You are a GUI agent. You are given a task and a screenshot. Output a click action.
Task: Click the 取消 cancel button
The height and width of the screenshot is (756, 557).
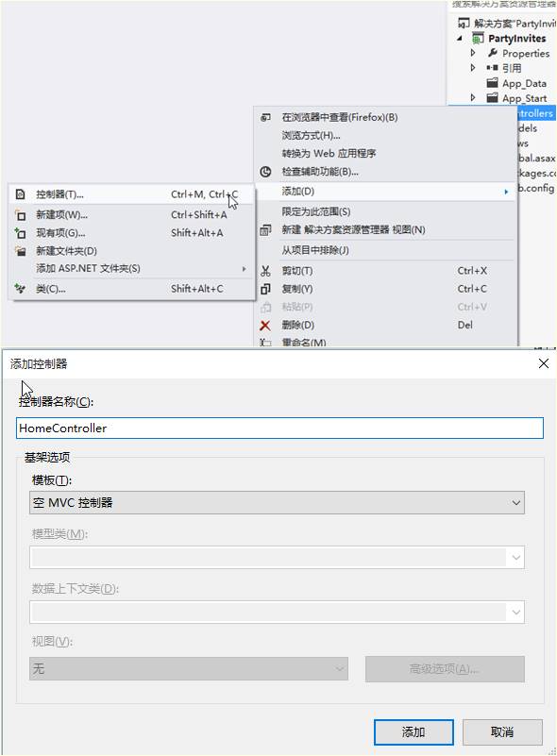click(502, 732)
